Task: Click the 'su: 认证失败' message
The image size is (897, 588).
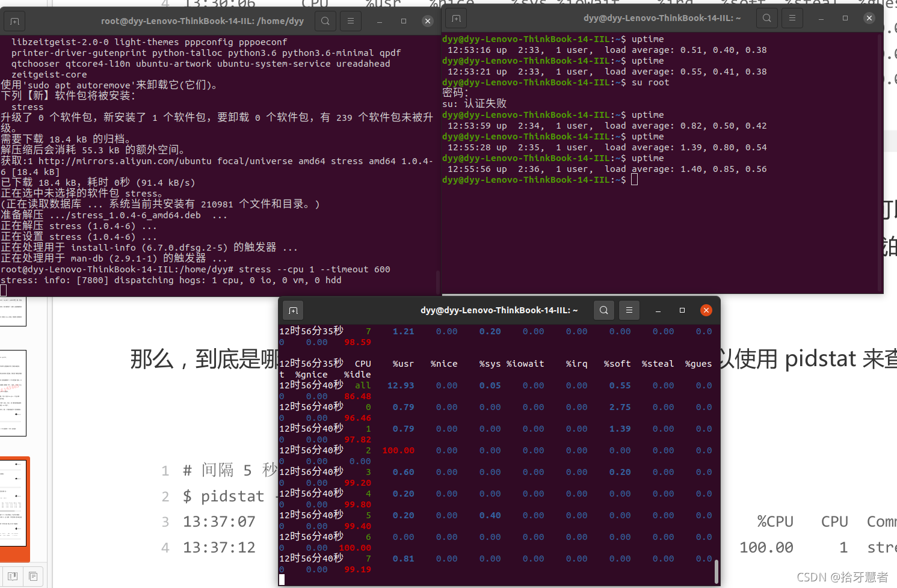Action: click(475, 103)
